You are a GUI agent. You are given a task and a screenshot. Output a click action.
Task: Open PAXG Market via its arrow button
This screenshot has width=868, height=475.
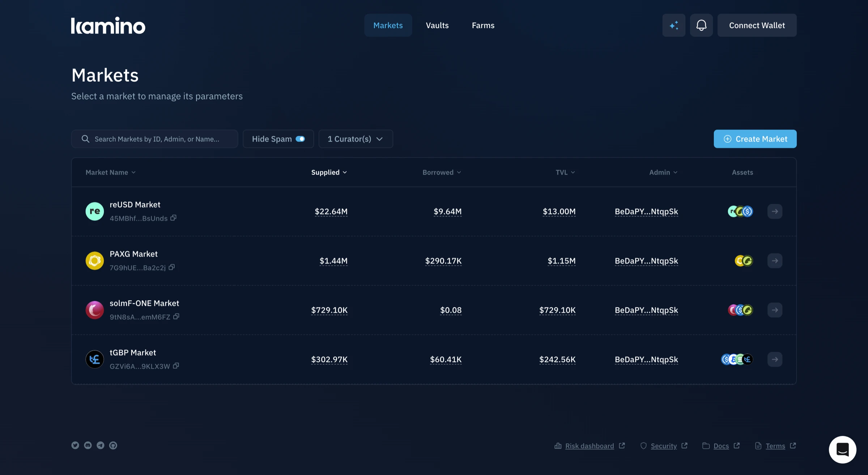tap(775, 261)
